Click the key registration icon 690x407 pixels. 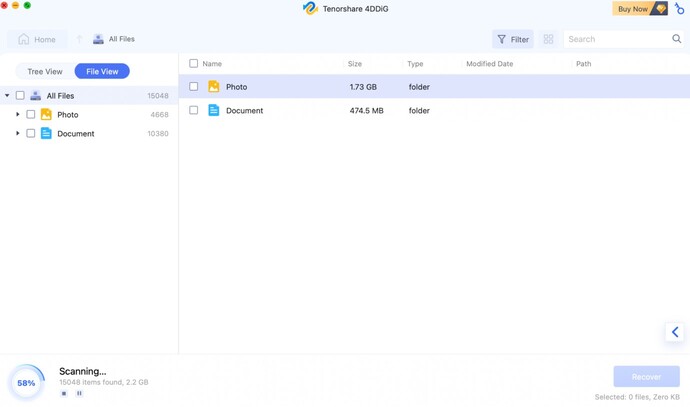(x=680, y=9)
